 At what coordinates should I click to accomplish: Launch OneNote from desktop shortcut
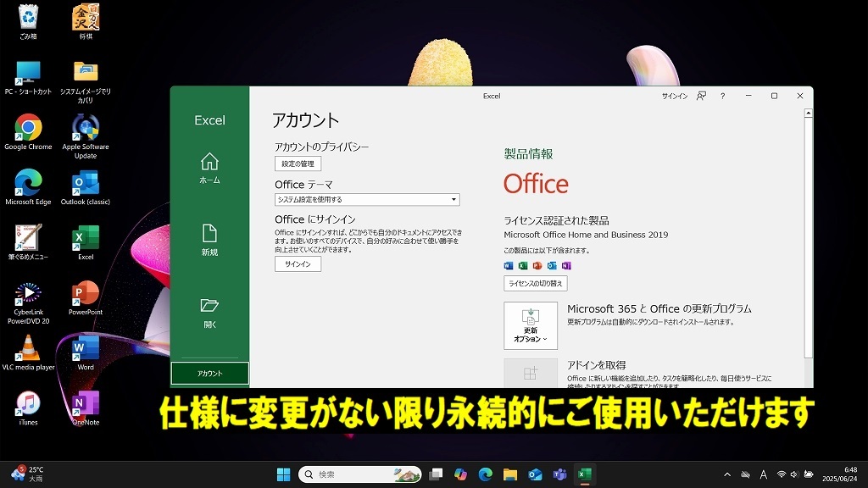pyautogui.click(x=86, y=408)
